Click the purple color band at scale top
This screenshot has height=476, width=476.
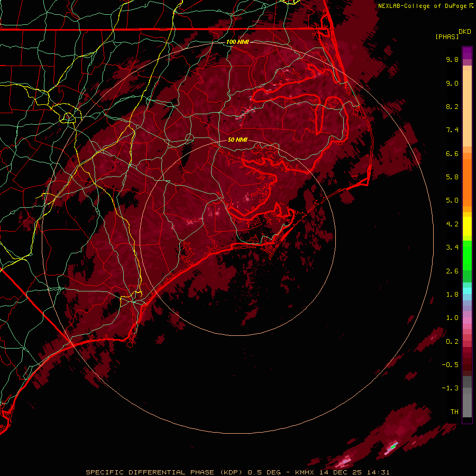click(x=467, y=53)
